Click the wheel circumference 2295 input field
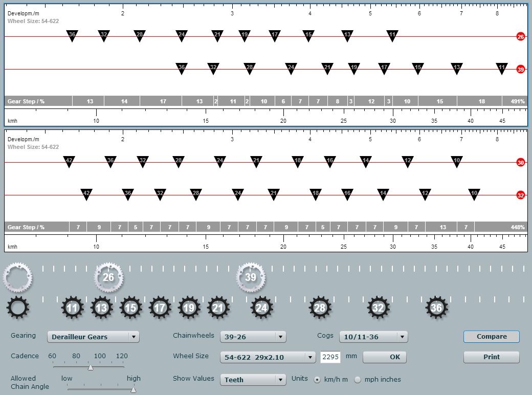The image size is (532, 395). click(330, 357)
